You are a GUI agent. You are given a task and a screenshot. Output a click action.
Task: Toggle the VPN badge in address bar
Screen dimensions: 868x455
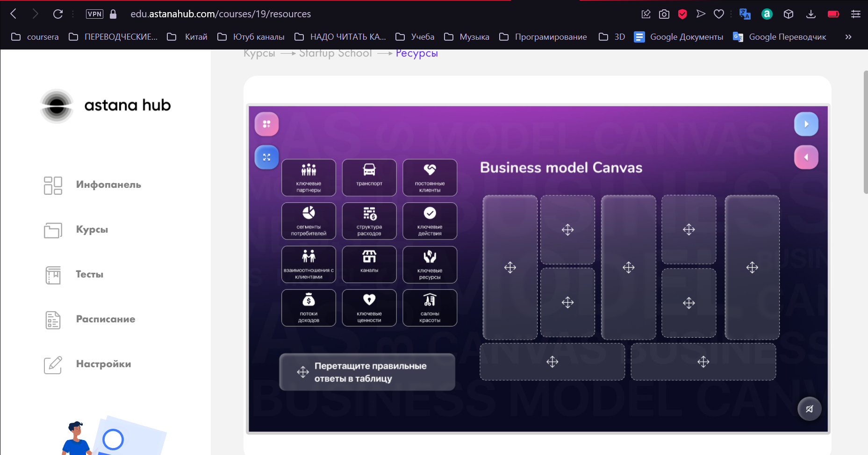pyautogui.click(x=94, y=14)
